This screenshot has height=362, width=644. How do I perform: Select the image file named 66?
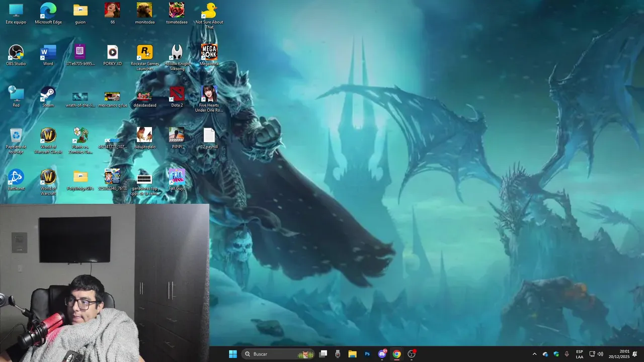point(112,14)
